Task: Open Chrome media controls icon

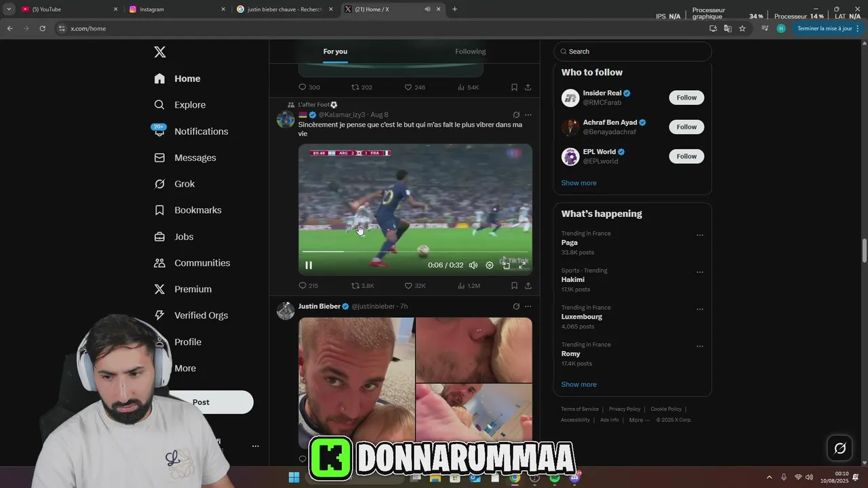Action: tap(765, 28)
